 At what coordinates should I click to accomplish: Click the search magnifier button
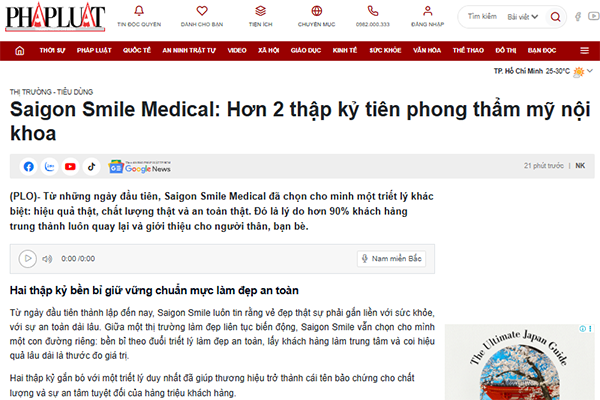[555, 17]
